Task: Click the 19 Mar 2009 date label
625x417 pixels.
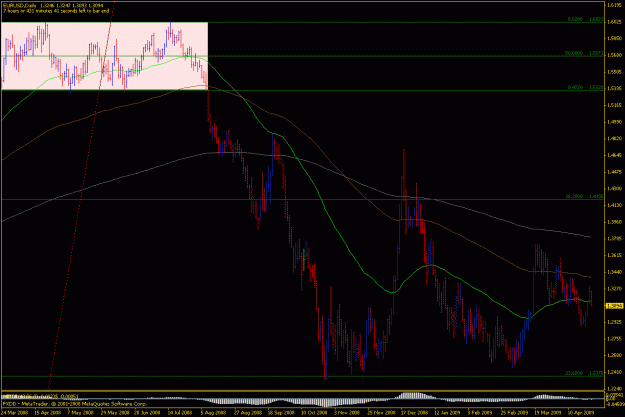Action: pyautogui.click(x=548, y=413)
